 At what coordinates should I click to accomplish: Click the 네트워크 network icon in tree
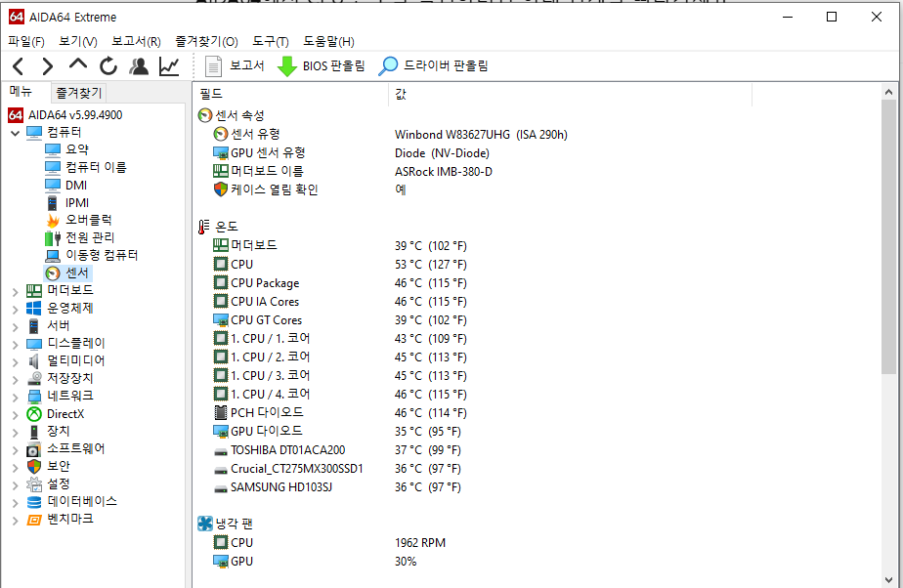coord(34,397)
